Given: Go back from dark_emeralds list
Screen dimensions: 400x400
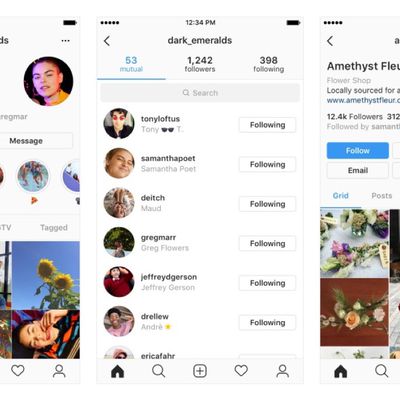Looking at the screenshot, I should coord(107,41).
